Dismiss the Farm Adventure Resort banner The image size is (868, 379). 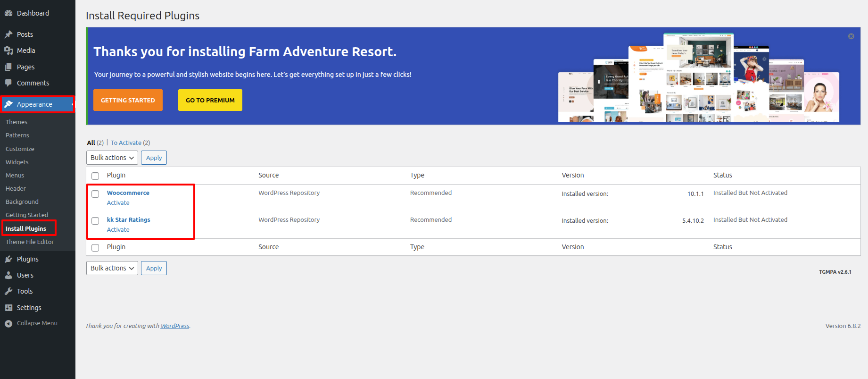pyautogui.click(x=851, y=36)
